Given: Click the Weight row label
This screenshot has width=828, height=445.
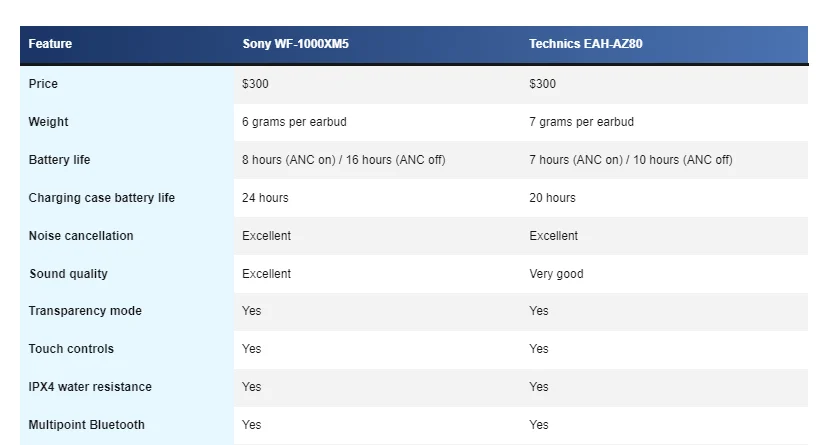Looking at the screenshot, I should click(49, 122).
